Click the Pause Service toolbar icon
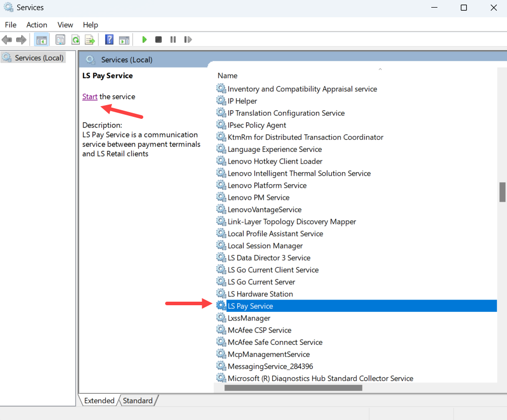The height and width of the screenshot is (420, 507). pyautogui.click(x=173, y=40)
